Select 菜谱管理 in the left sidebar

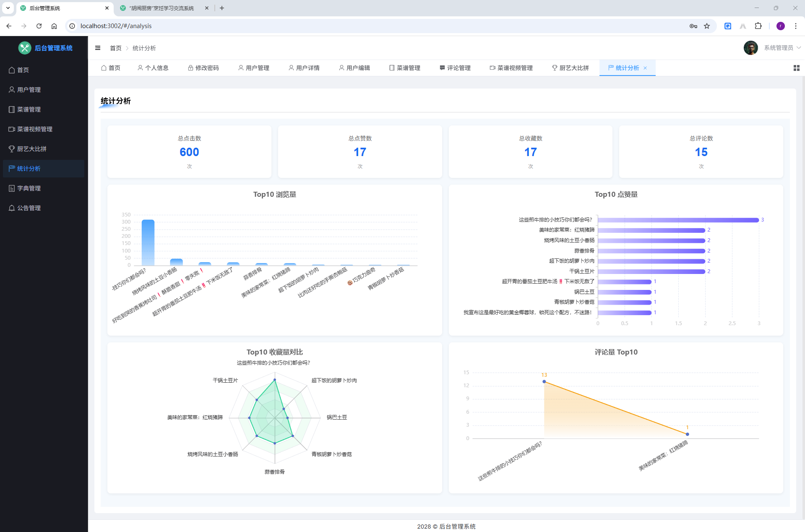pos(44,110)
